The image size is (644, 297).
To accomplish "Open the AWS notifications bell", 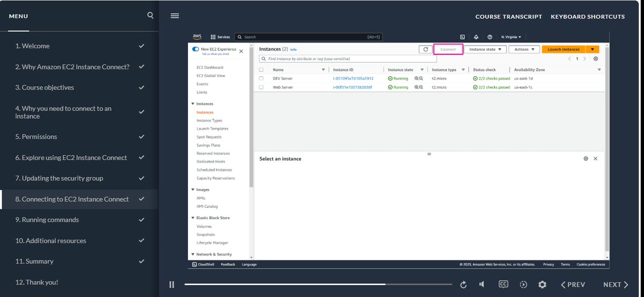I will pos(476,37).
